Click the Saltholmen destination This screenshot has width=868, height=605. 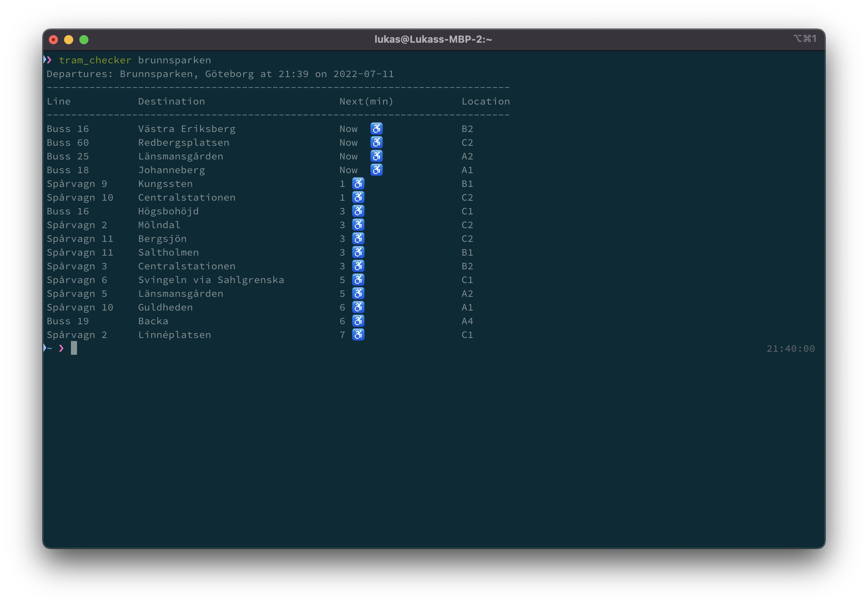pyautogui.click(x=169, y=253)
